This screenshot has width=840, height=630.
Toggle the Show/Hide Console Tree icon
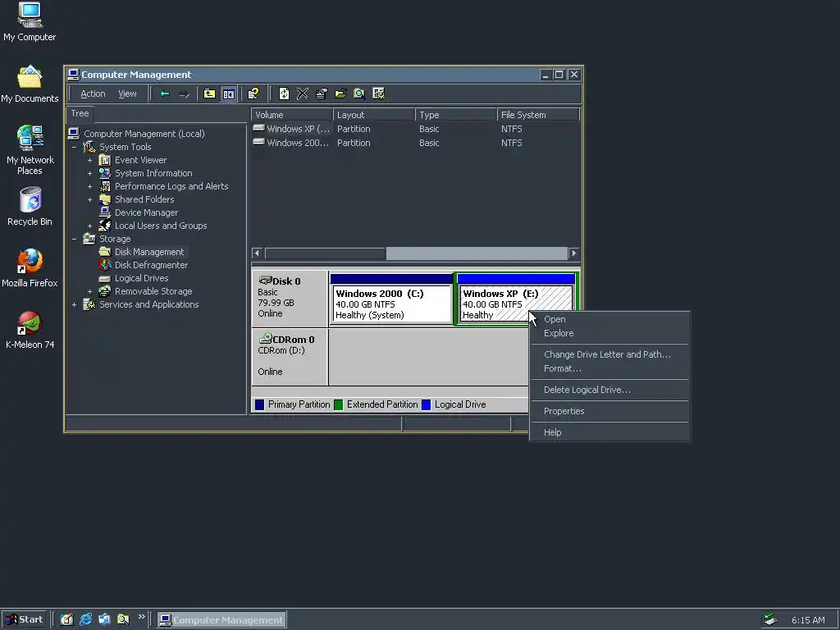click(x=229, y=94)
